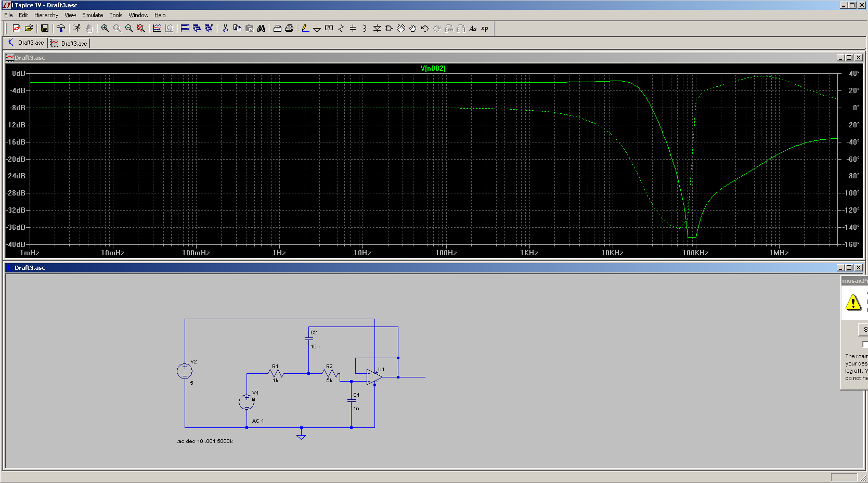
Task: Open the Hierarchy menu
Action: pos(46,15)
